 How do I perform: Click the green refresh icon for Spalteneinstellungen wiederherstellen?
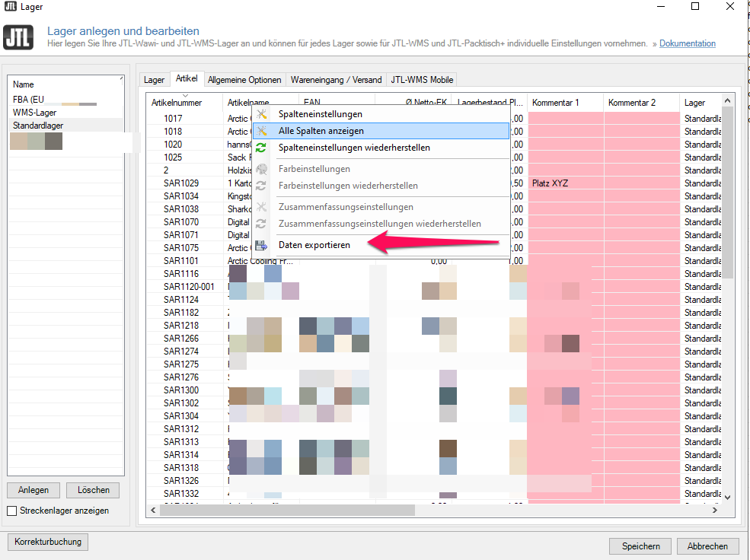coord(261,148)
